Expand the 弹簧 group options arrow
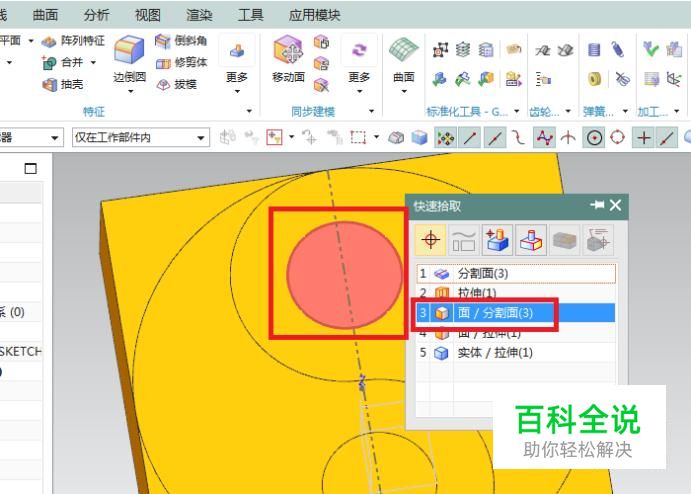Viewport: 691px width, 494px height. pos(625,111)
